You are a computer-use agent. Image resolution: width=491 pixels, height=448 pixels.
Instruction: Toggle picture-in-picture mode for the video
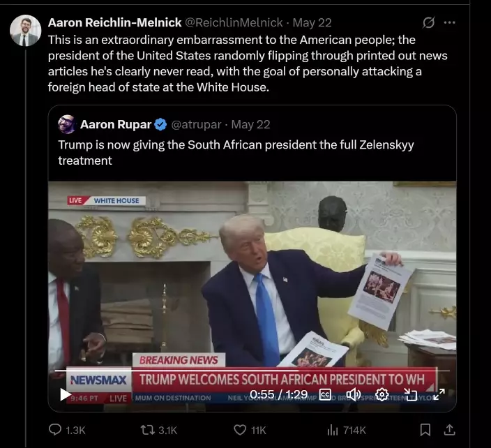410,394
